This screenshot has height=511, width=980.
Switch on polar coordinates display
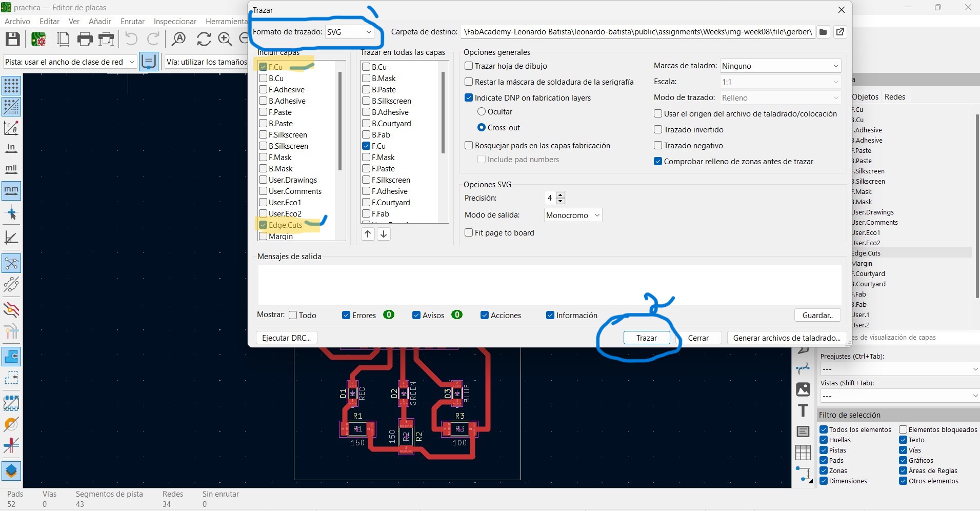pyautogui.click(x=11, y=127)
